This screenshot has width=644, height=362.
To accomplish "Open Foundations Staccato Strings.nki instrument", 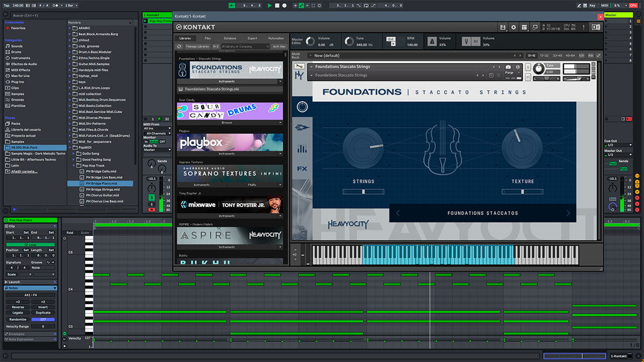I will pos(230,89).
